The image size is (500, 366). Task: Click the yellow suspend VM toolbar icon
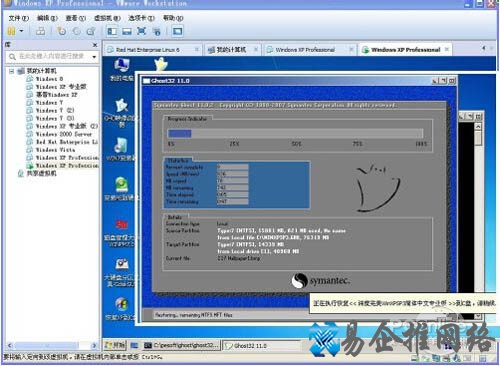(11, 31)
